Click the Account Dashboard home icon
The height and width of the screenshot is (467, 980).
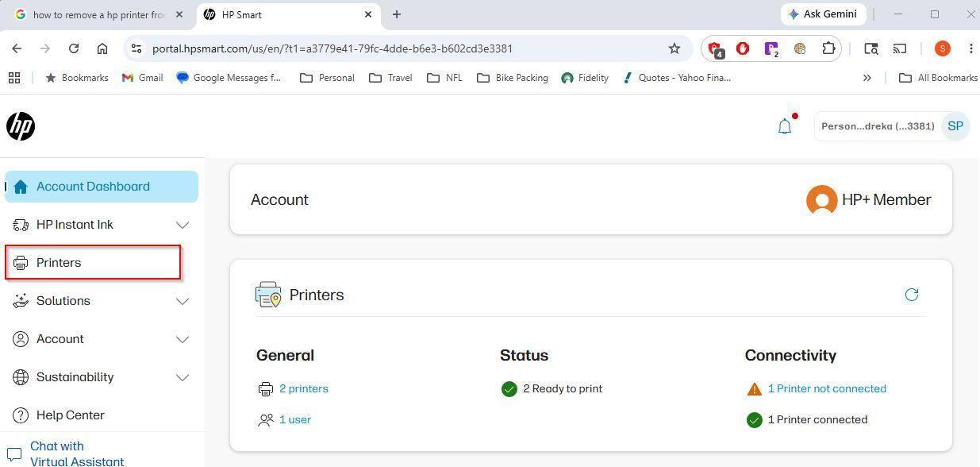(21, 187)
